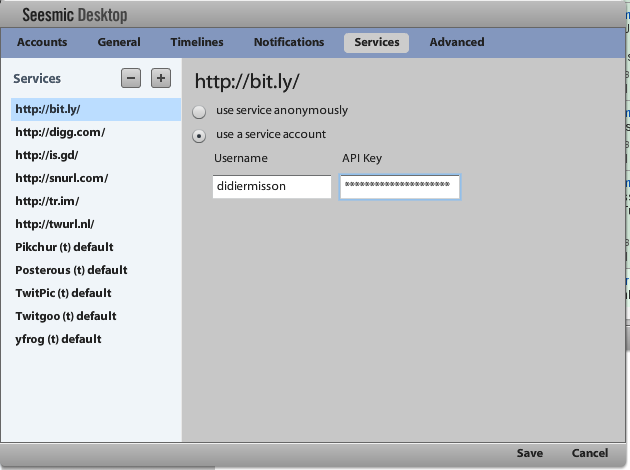Viewport: 630px width, 470px height.
Task: Select TwitPic (t) default service
Action: coord(96,293)
